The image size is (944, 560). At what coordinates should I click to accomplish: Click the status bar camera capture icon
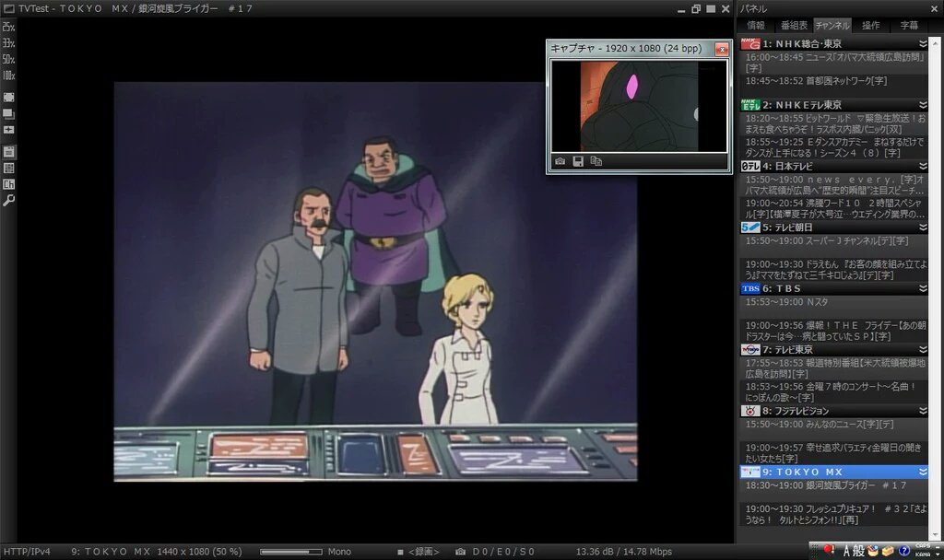point(461,552)
